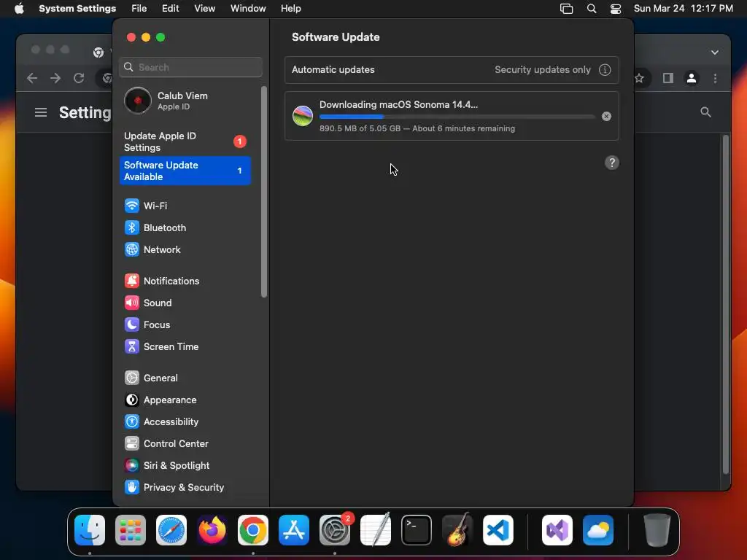The height and width of the screenshot is (560, 747).
Task: Open Appearance settings
Action: point(186,400)
